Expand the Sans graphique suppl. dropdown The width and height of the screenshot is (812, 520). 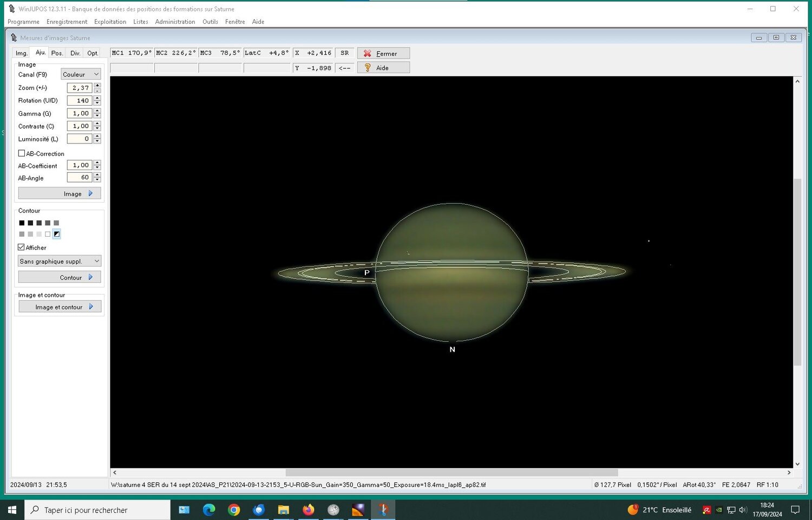coord(60,261)
